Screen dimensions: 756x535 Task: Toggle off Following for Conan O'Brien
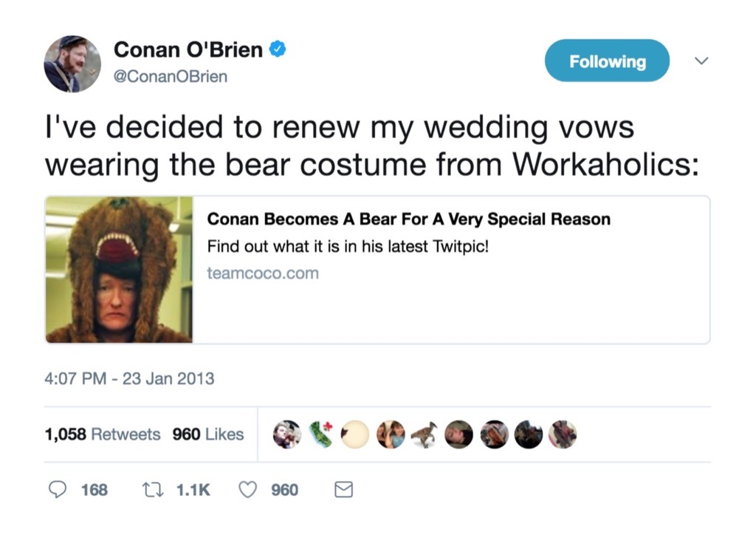(606, 61)
